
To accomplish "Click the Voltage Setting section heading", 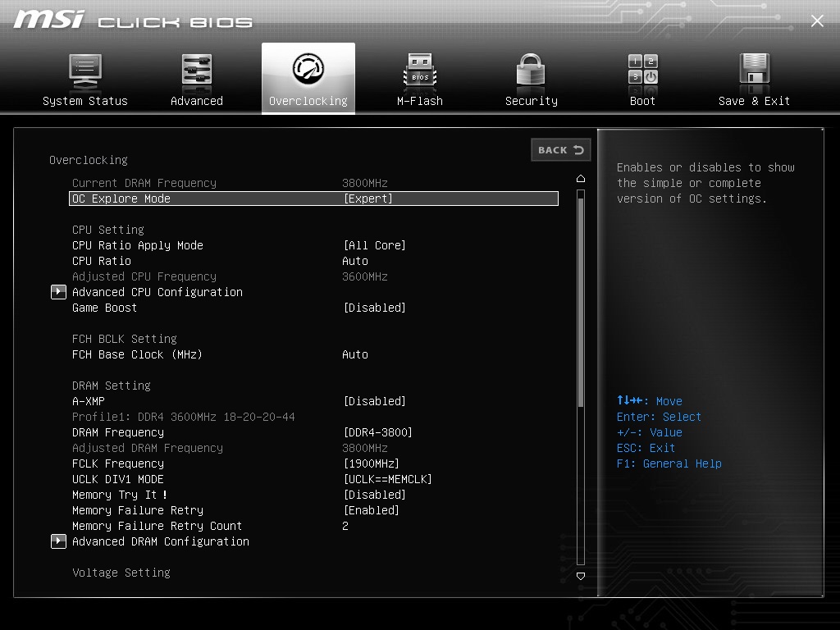I will pyautogui.click(x=121, y=573).
